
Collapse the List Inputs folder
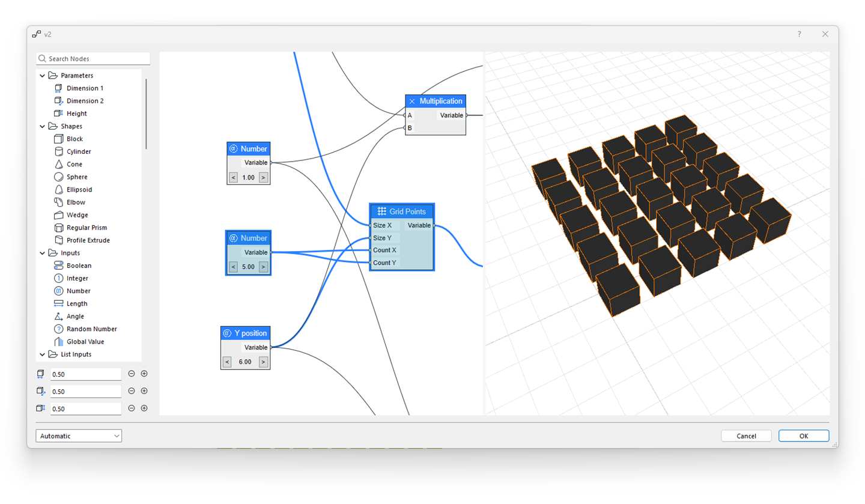42,354
